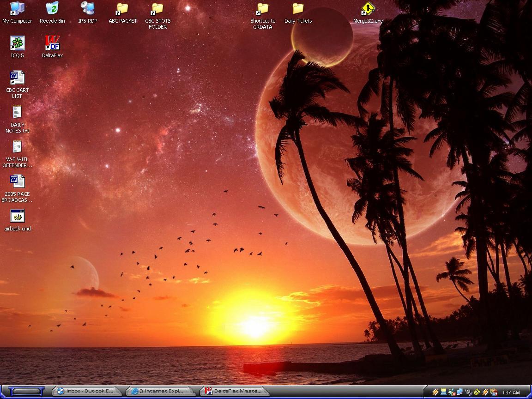Select the IRS.RDP remote desktop shortcut
Screen dimensions: 532x399
[x=87, y=9]
